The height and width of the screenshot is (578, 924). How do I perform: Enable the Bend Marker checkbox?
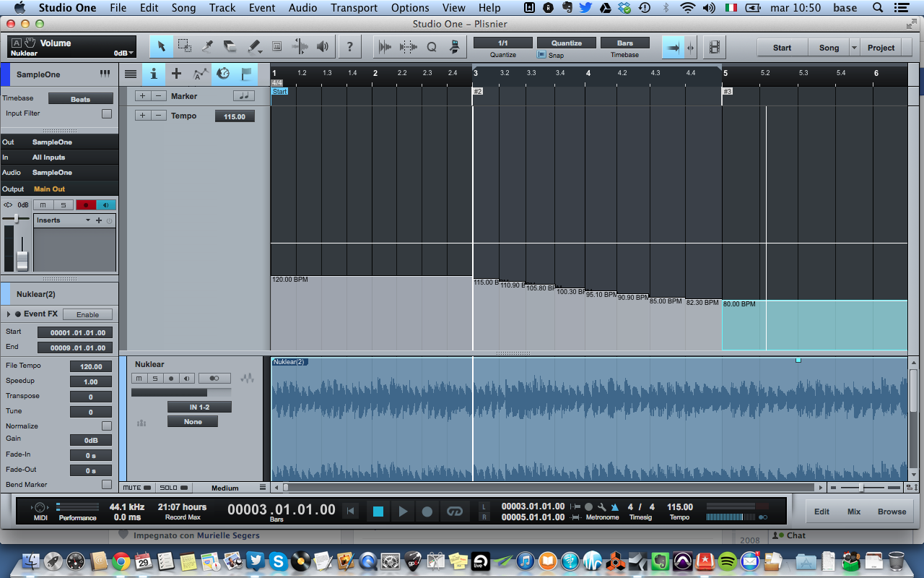tap(107, 484)
